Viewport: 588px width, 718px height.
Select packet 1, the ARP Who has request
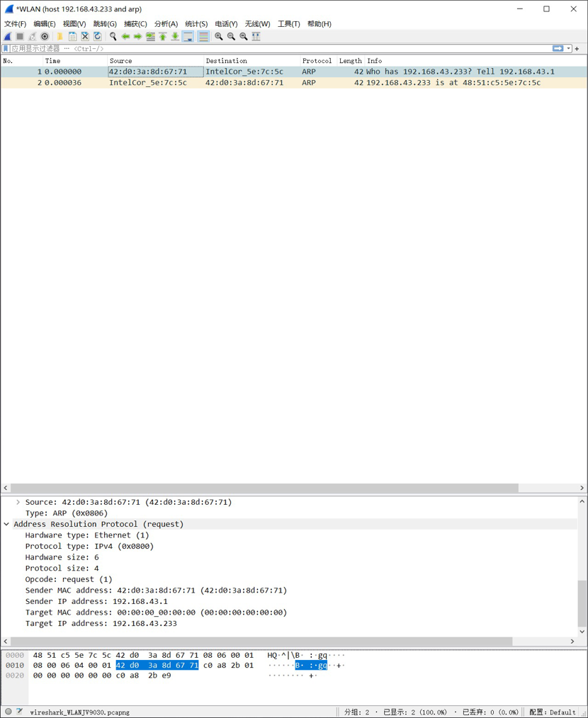tap(294, 72)
